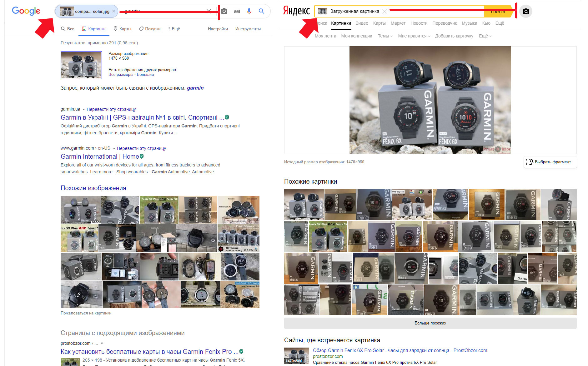Click Google blue search magnifier button
Viewport: 588px width, 366px height.
261,11
